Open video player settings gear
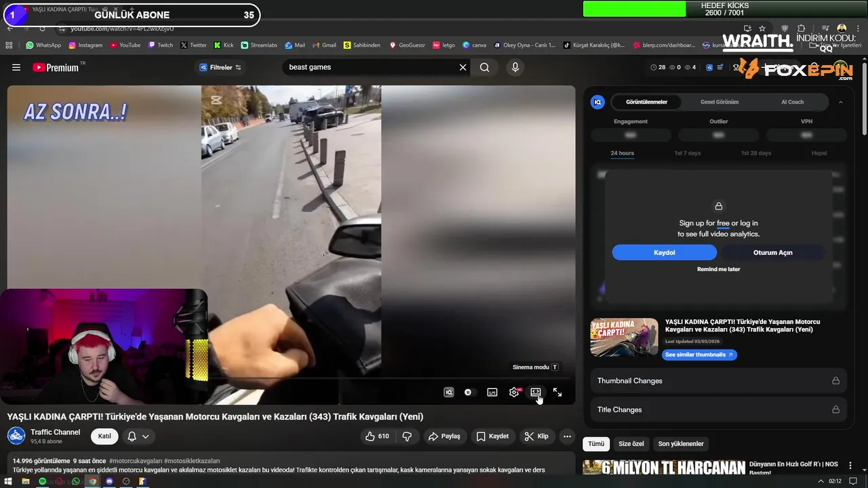868x488 pixels. point(514,392)
